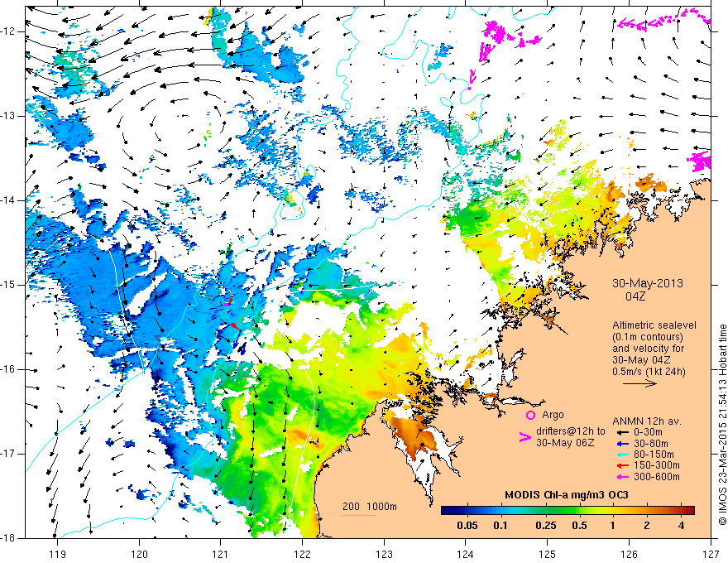Click the magenta Argo circle symbol in legend
Viewport: 728px width, 563px height.
click(x=530, y=415)
